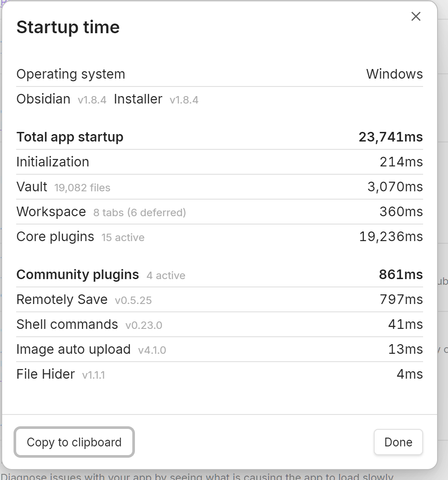Click Installer v1.8.4 version label
448x480 pixels.
(156, 99)
